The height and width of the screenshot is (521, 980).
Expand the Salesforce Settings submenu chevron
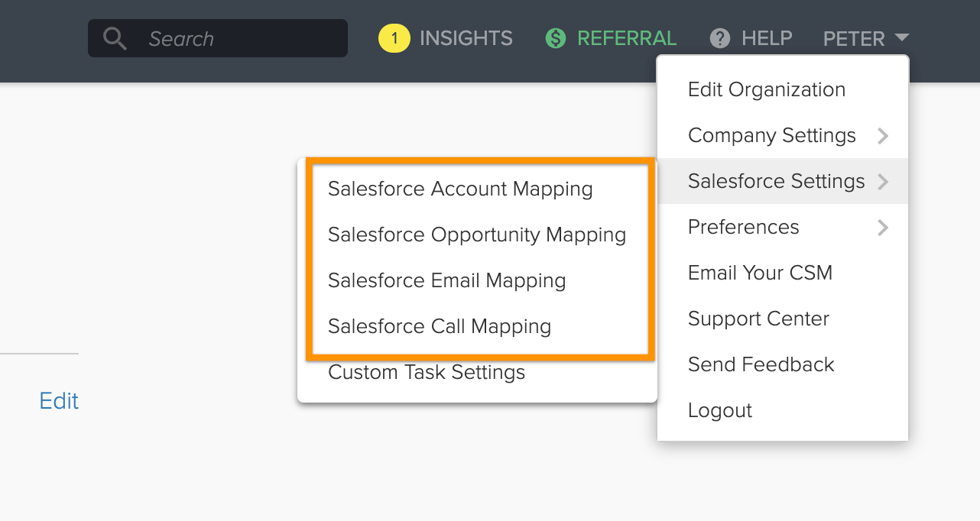tap(883, 181)
